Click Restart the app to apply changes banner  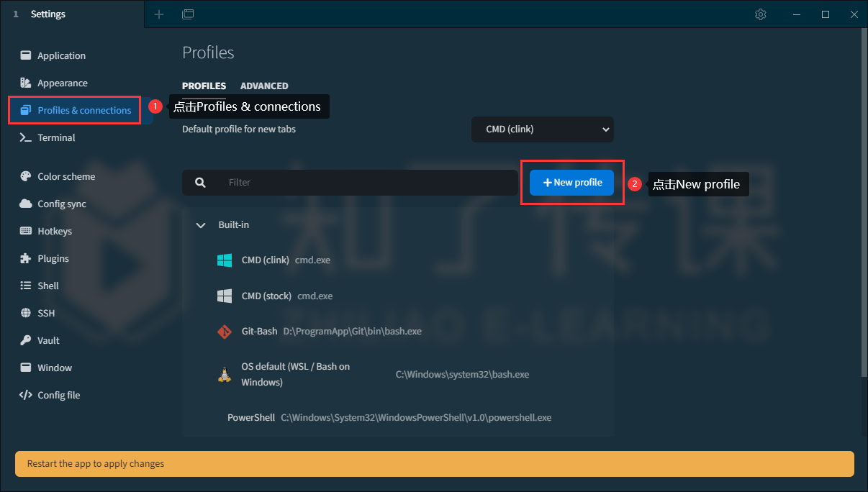pos(434,464)
